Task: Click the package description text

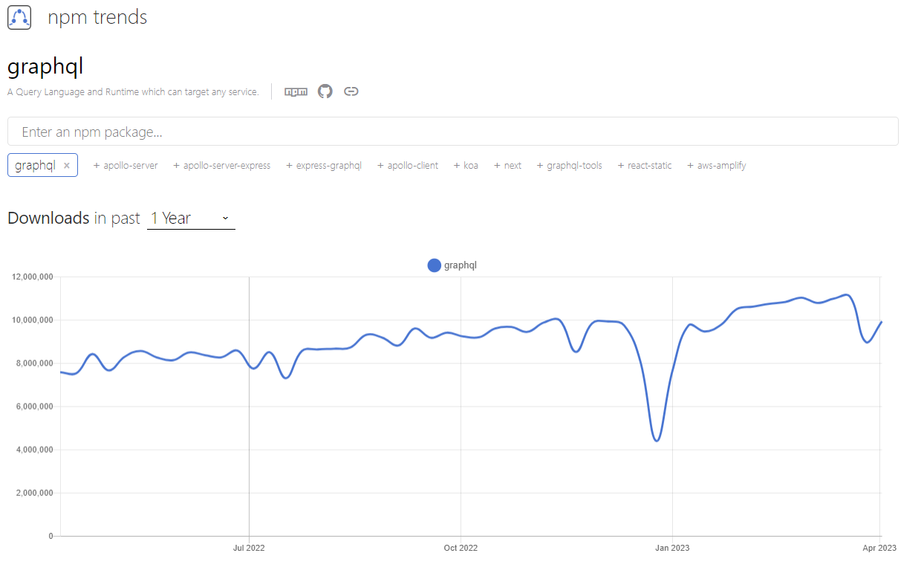Action: coord(133,92)
